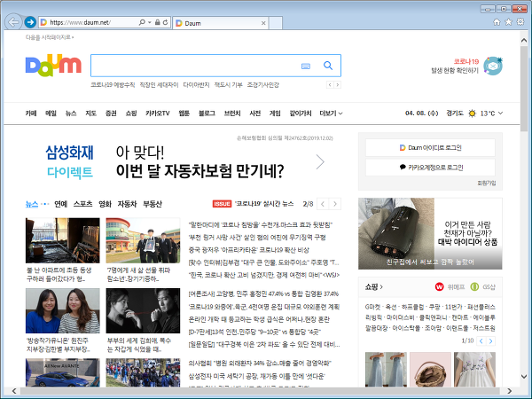Click the 코로나19 실시간 뉴스 issue link

point(264,204)
